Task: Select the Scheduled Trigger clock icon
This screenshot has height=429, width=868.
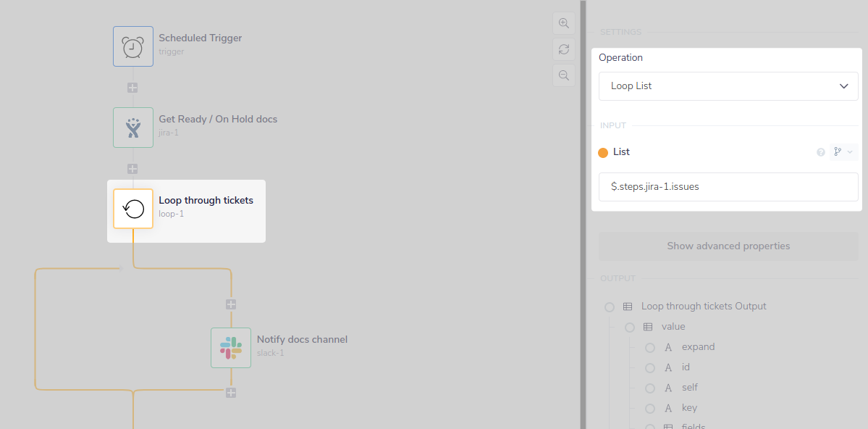Action: 132,46
